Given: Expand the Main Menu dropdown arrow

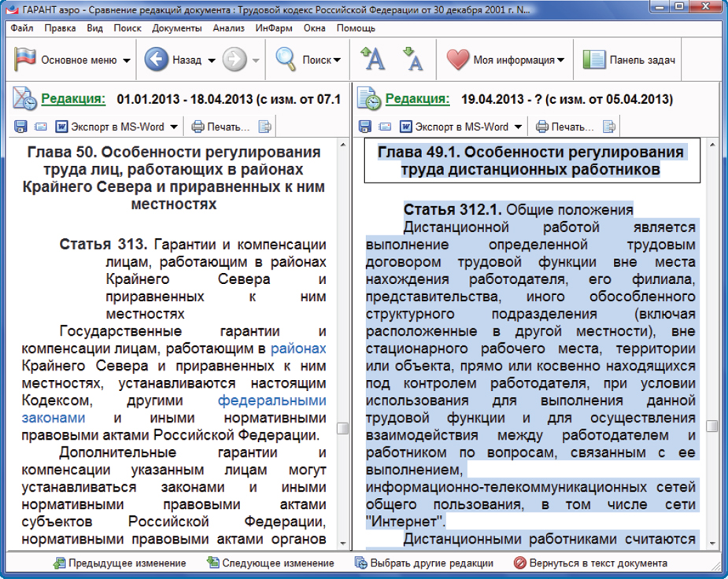Looking at the screenshot, I should click(x=127, y=61).
